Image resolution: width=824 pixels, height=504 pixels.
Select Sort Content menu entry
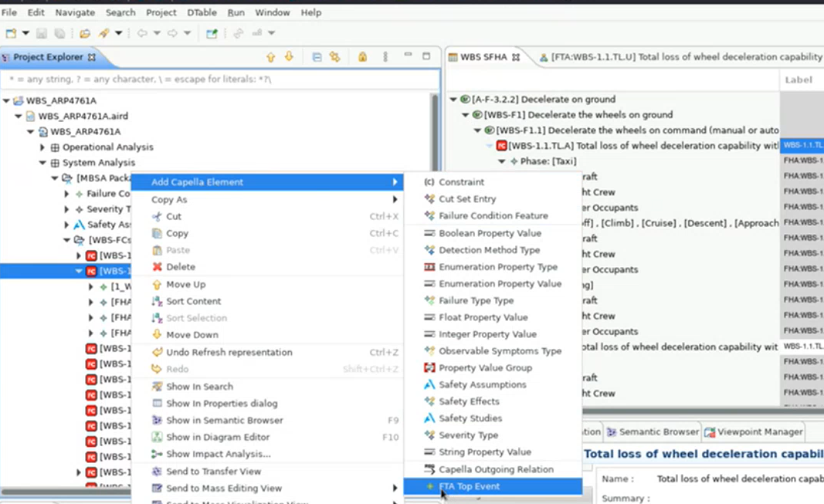pos(267,301)
